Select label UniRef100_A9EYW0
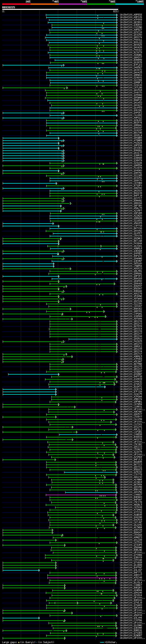This screenshot has height=644, width=146. [131, 412]
